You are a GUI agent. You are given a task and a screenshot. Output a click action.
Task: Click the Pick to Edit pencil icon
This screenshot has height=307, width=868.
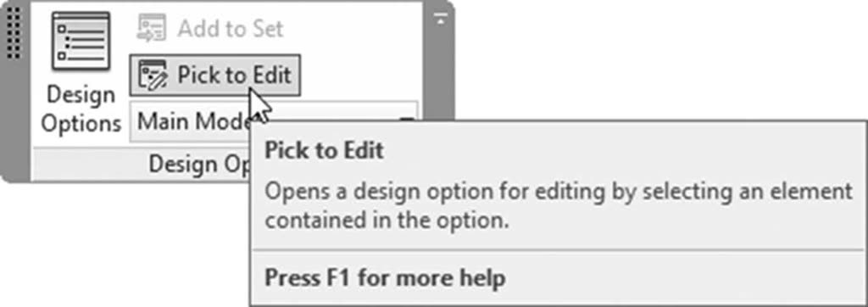click(x=153, y=75)
